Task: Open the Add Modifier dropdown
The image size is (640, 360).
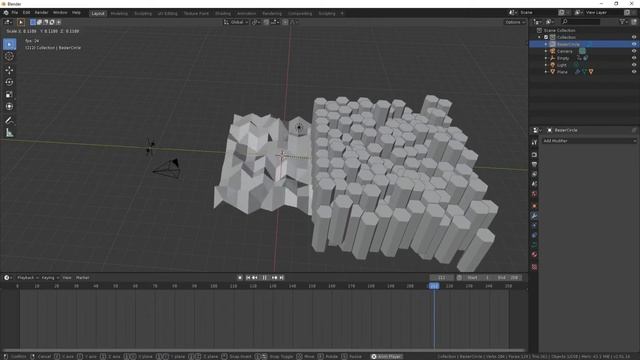Action: [x=589, y=141]
